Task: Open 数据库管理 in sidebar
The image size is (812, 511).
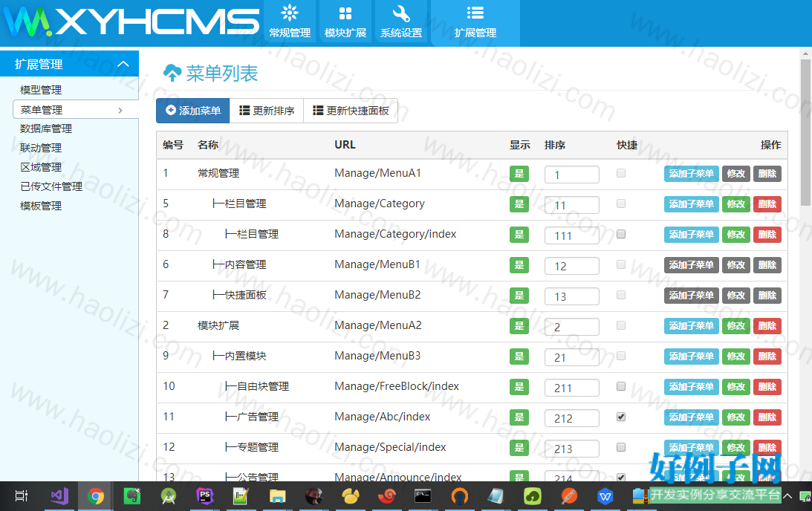Action: (x=46, y=129)
